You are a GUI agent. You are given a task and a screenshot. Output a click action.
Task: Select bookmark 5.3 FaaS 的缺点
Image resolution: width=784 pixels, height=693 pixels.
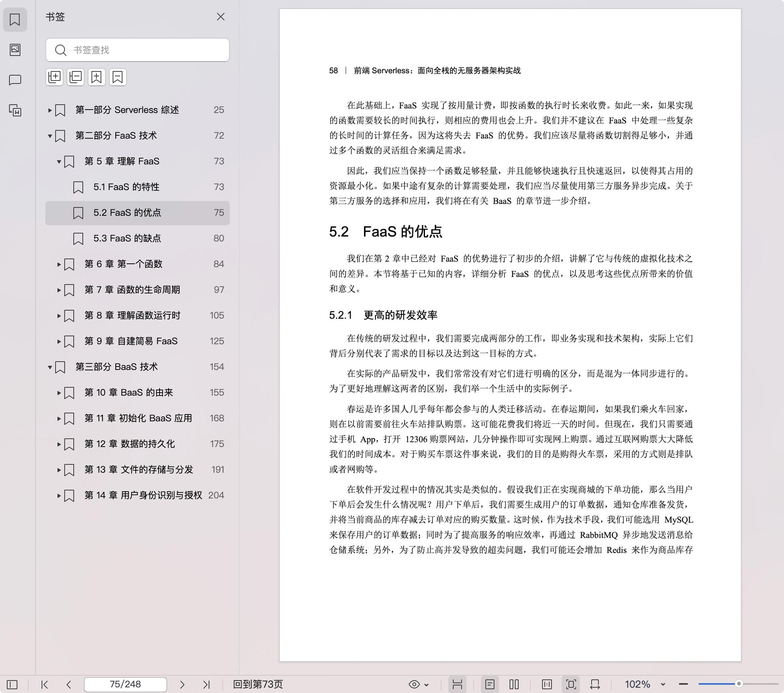coord(137,238)
